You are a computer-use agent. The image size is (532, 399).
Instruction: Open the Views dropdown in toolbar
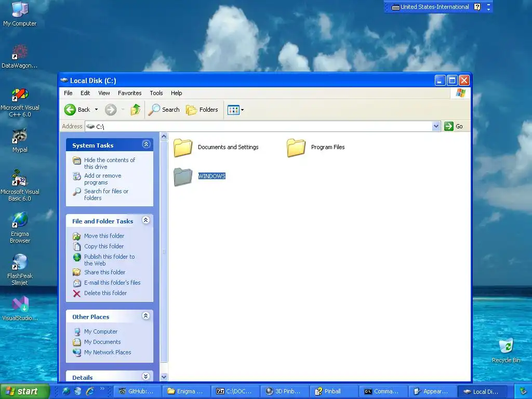pos(235,110)
